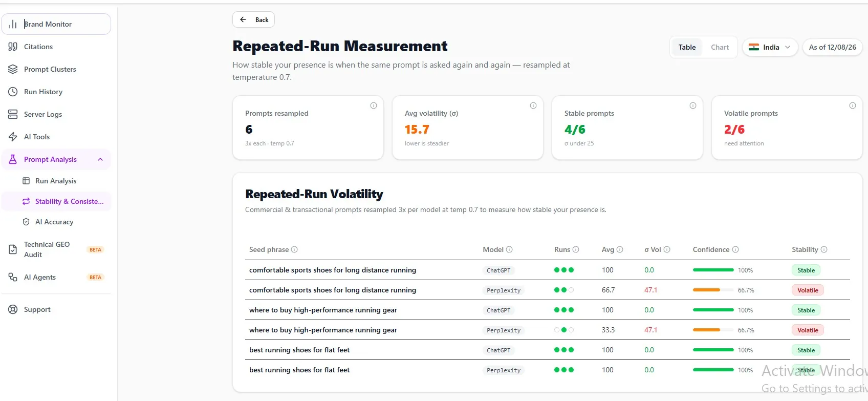Collapse the Prompt Analysis section chevron
The width and height of the screenshot is (868, 401).
100,159
